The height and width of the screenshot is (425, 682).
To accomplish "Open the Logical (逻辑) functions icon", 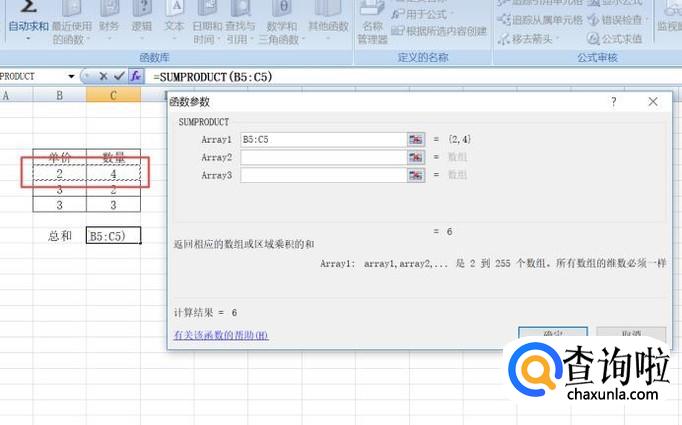I will click(x=142, y=10).
